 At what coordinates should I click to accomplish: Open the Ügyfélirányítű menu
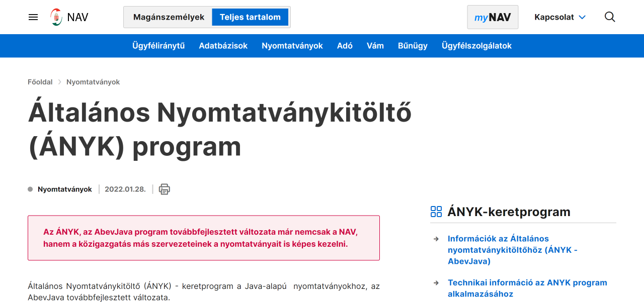coord(158,46)
